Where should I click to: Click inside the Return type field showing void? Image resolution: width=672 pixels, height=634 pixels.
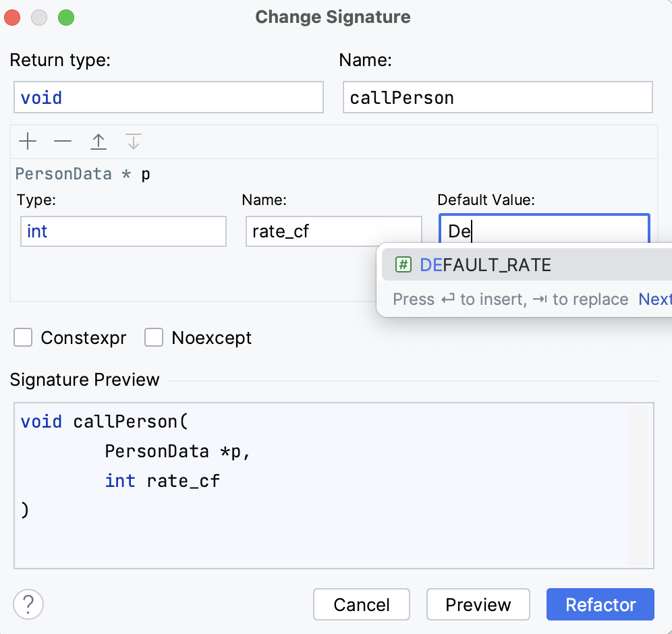(167, 96)
